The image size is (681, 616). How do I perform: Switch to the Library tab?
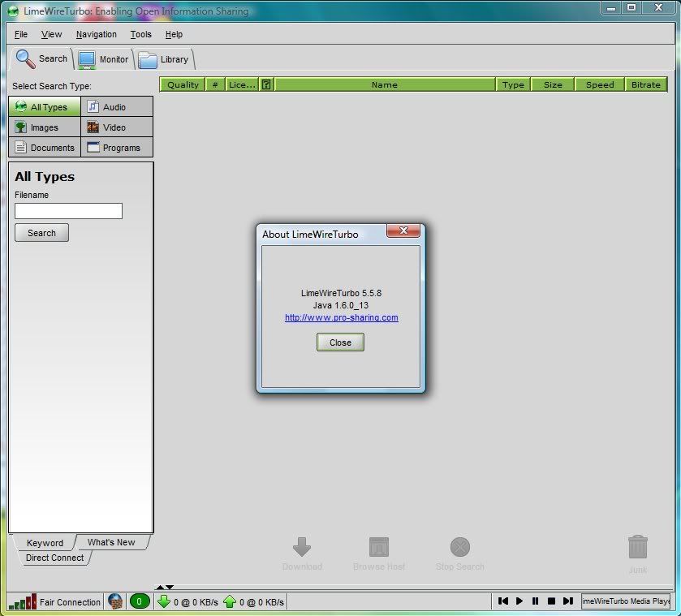click(x=164, y=59)
